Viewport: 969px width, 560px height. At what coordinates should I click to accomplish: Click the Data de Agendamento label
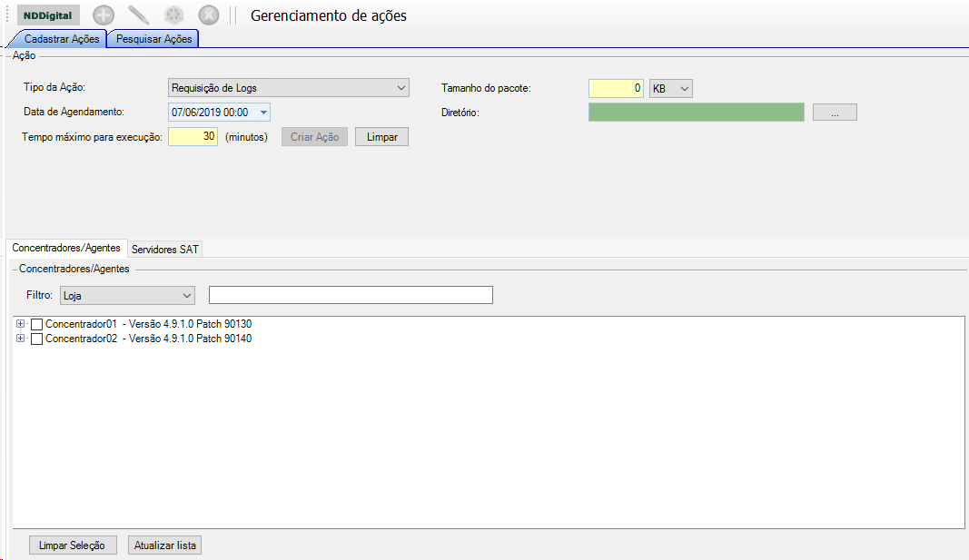point(74,112)
